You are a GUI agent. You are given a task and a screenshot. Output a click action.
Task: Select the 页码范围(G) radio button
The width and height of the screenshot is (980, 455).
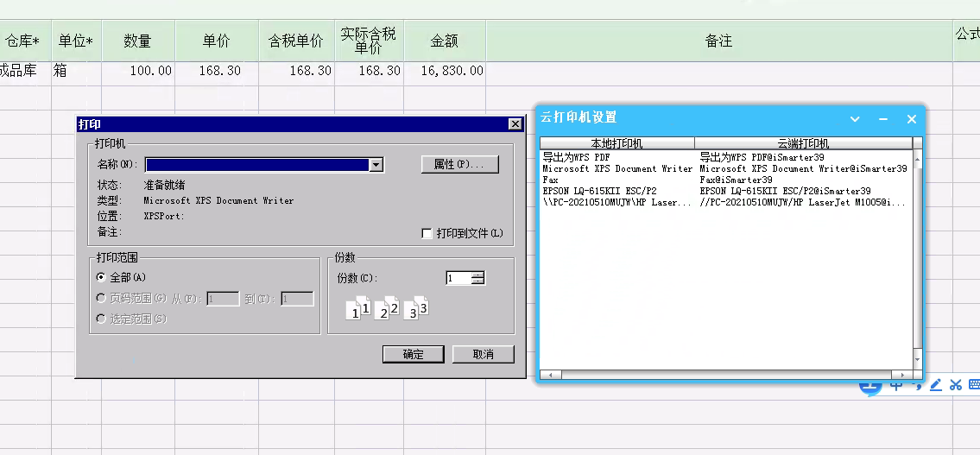(101, 298)
